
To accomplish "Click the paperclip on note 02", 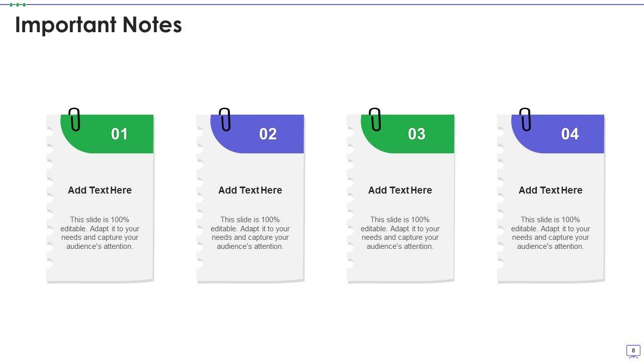I will click(225, 119).
